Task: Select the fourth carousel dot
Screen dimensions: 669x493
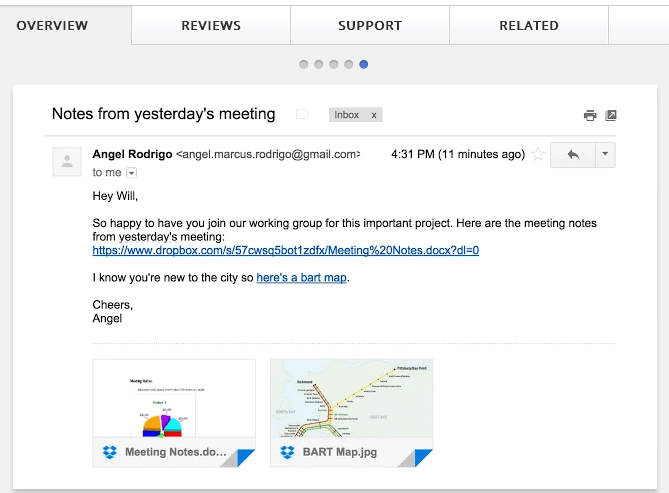Action: [349, 64]
